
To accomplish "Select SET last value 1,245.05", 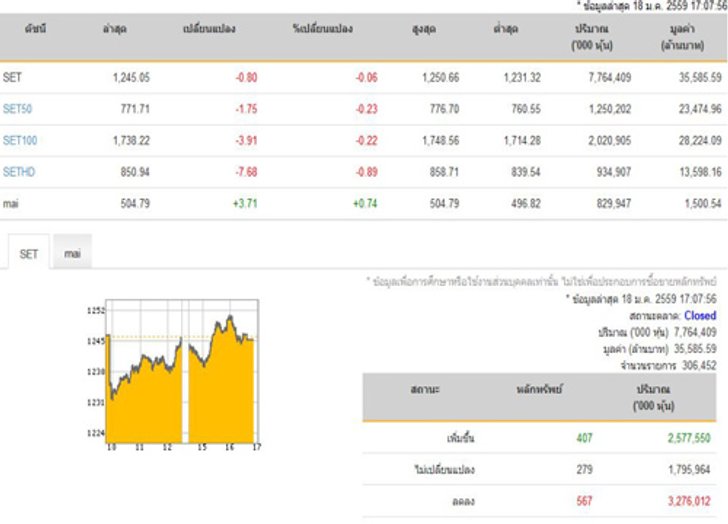I will (131, 77).
